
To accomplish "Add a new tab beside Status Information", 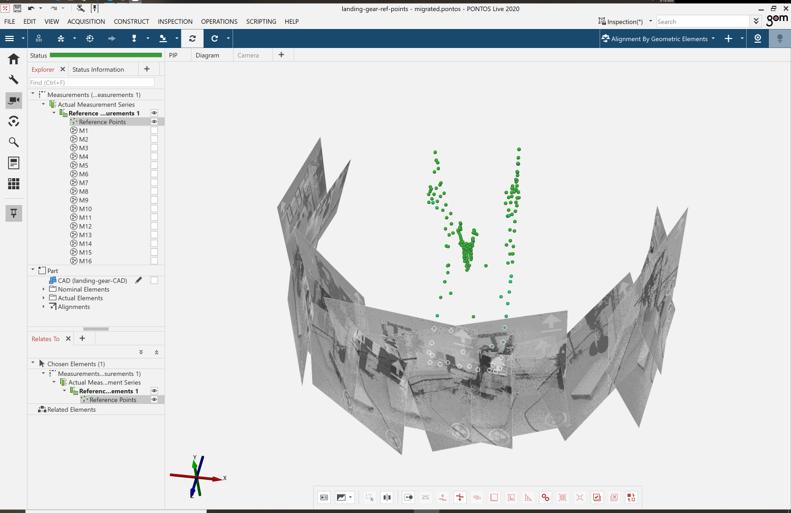I will 147,69.
